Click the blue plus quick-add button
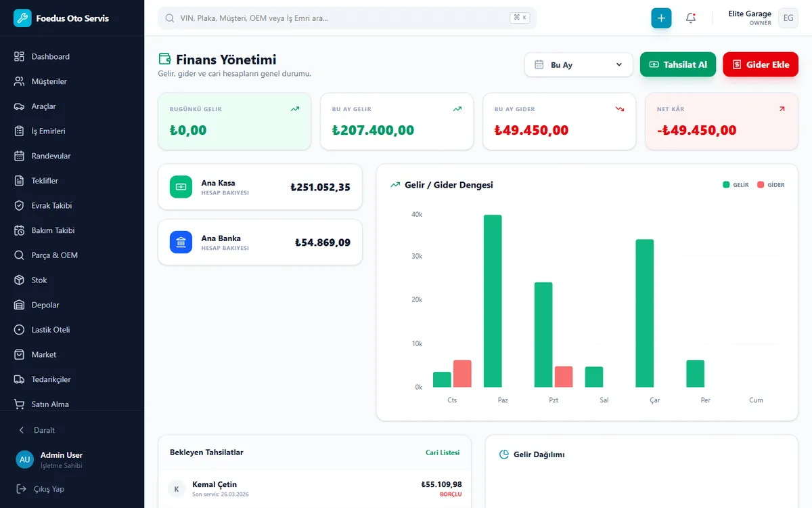This screenshot has width=812, height=508. (x=661, y=18)
